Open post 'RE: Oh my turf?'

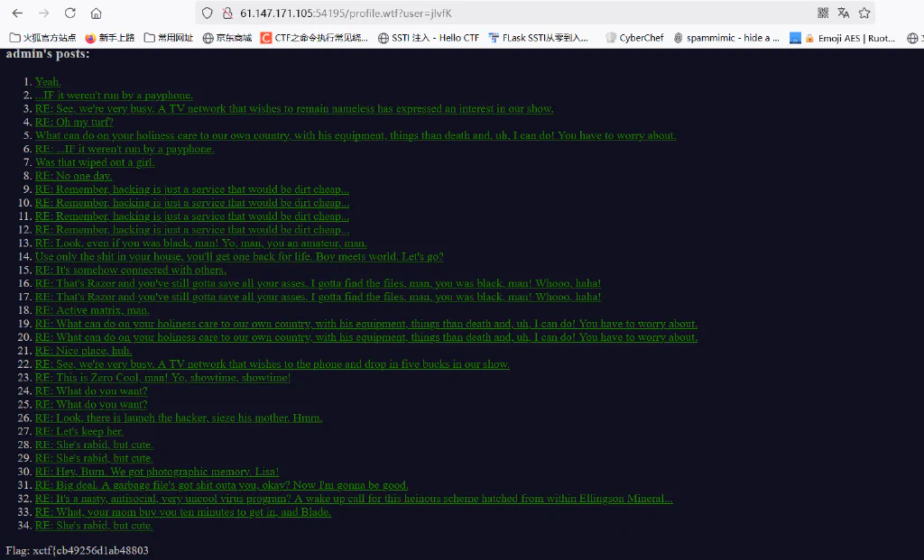[x=74, y=123]
